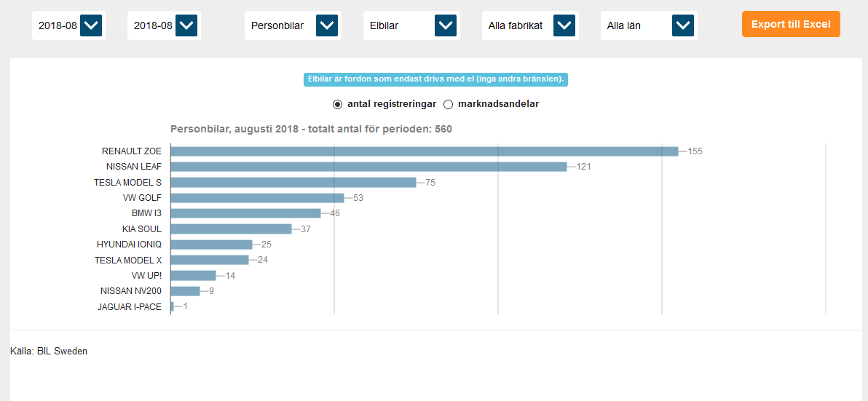868x401 pixels.
Task: Click the Källa: BIL Sweden source text
Action: [x=49, y=352]
